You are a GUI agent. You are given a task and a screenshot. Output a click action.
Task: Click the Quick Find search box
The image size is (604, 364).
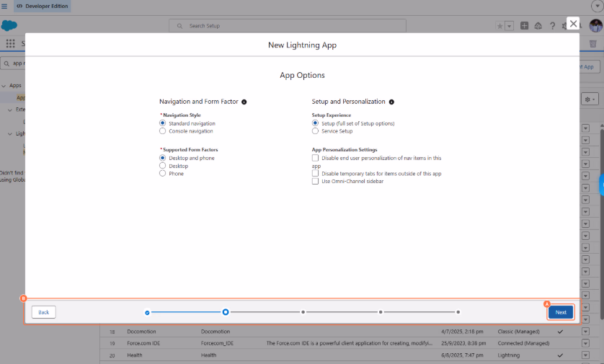pyautogui.click(x=13, y=63)
